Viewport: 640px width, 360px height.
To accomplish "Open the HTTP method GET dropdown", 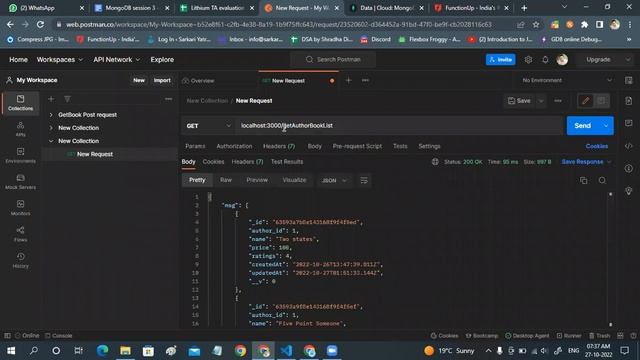I will [x=208, y=126].
